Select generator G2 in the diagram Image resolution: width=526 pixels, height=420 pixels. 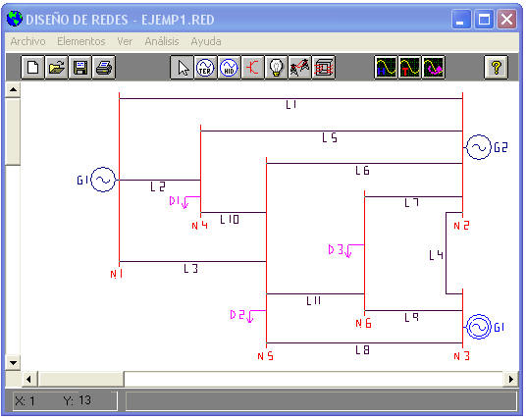tap(478, 147)
